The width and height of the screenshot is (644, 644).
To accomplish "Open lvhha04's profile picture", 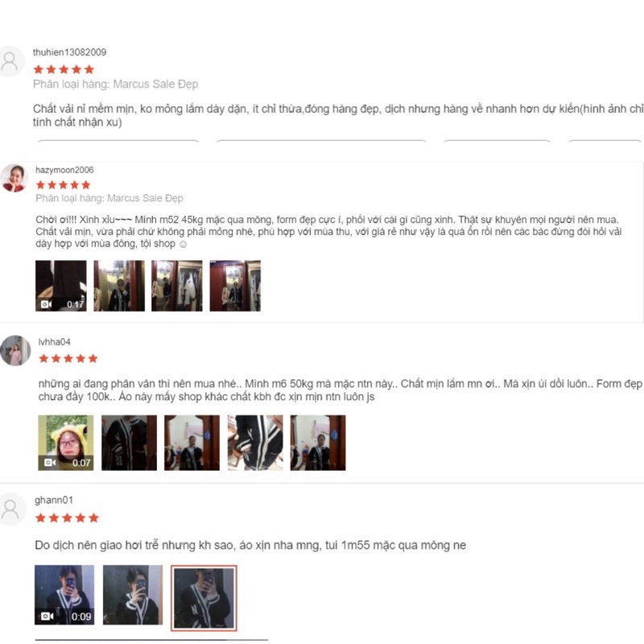I will click(15, 350).
